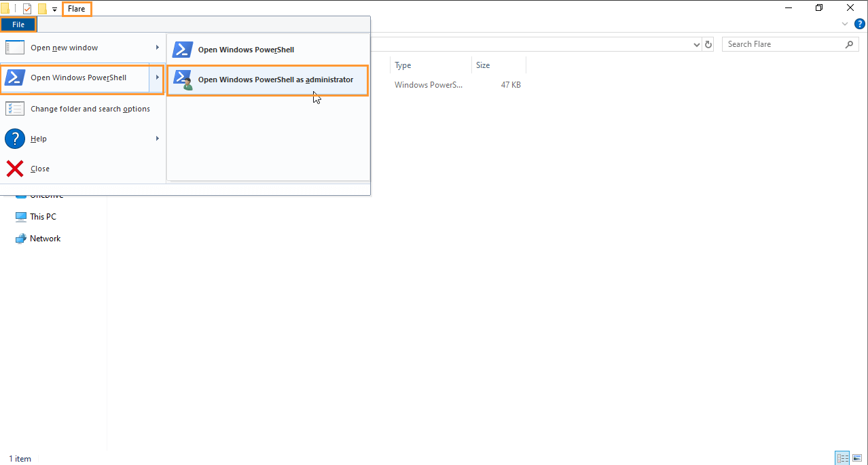868x465 pixels.
Task: Select the 47 KB size cell
Action: [511, 85]
